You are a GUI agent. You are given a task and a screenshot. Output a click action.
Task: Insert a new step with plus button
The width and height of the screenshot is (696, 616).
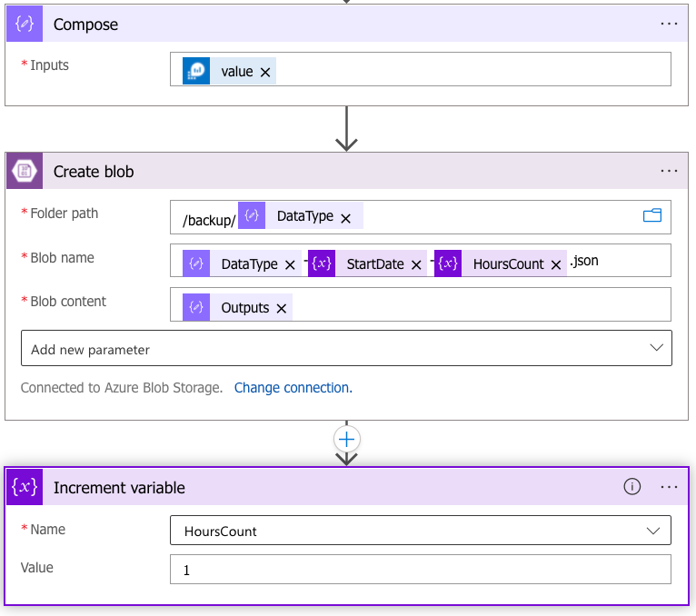(346, 439)
